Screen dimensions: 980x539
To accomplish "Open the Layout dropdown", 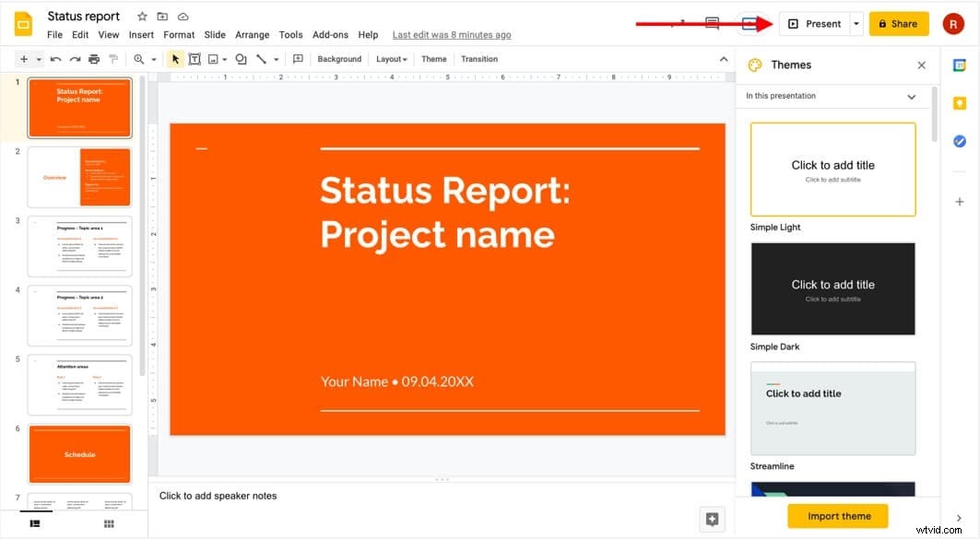I will [390, 58].
